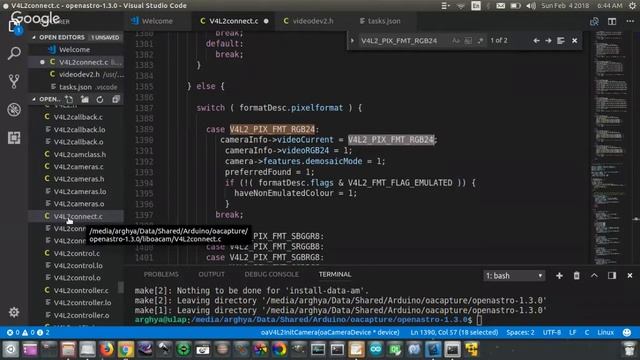Add a new terminal with the plus icon
The height and width of the screenshot is (360, 640).
[559, 276]
